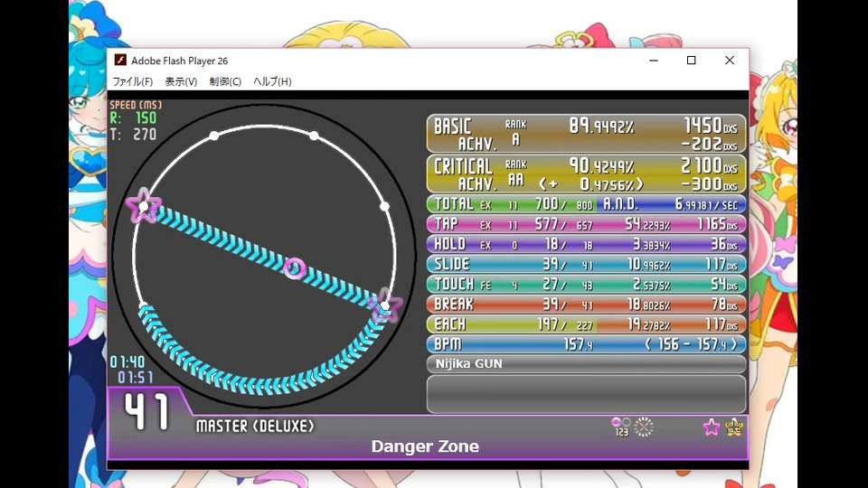Viewport: 868px width, 488px height.
Task: Click the Nijika GUN designer bar
Action: pyautogui.click(x=586, y=364)
